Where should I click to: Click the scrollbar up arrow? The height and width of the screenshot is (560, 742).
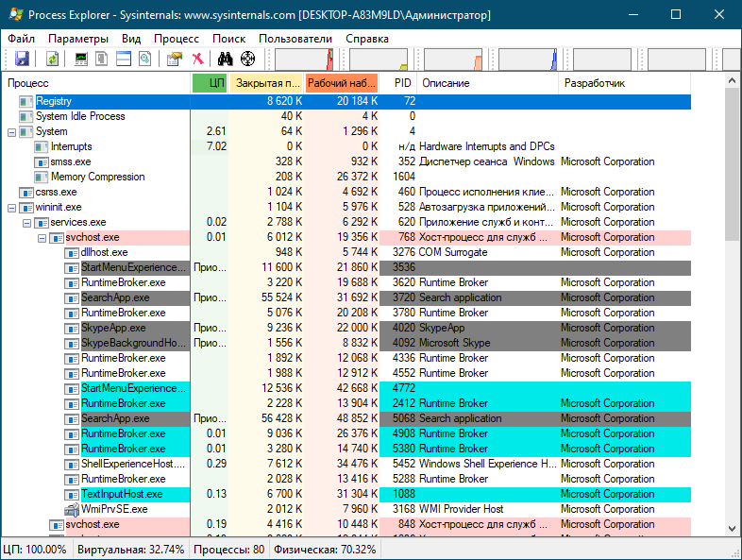point(732,81)
